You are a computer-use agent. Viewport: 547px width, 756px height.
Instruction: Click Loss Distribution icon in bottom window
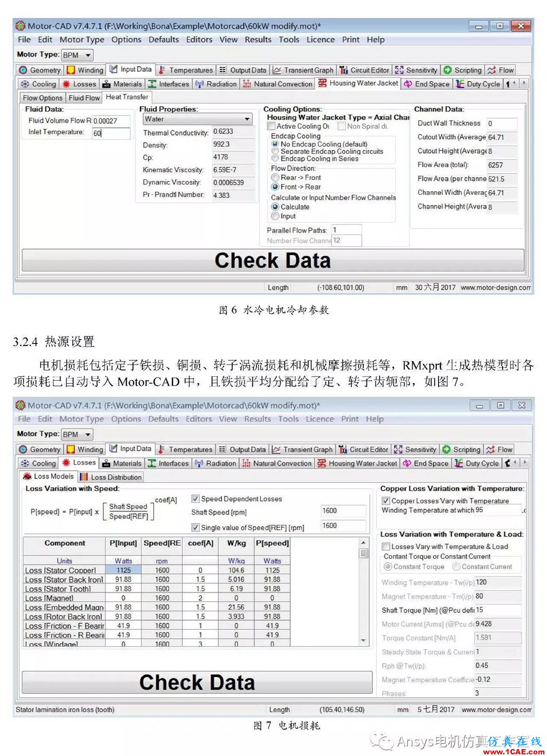[x=84, y=477]
